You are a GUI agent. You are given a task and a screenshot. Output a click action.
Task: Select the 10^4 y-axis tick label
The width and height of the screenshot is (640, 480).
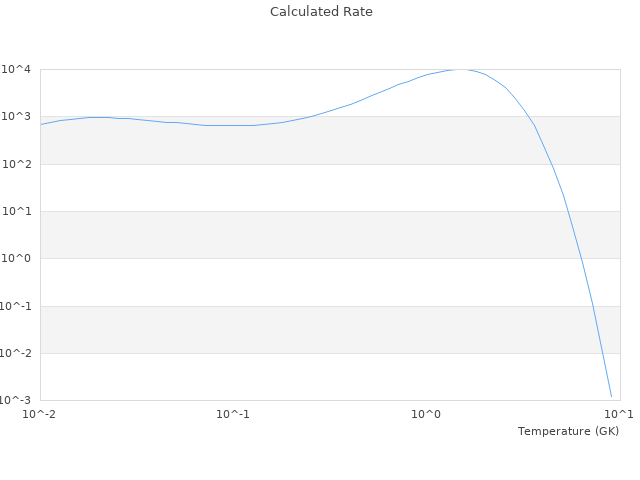(x=17, y=70)
